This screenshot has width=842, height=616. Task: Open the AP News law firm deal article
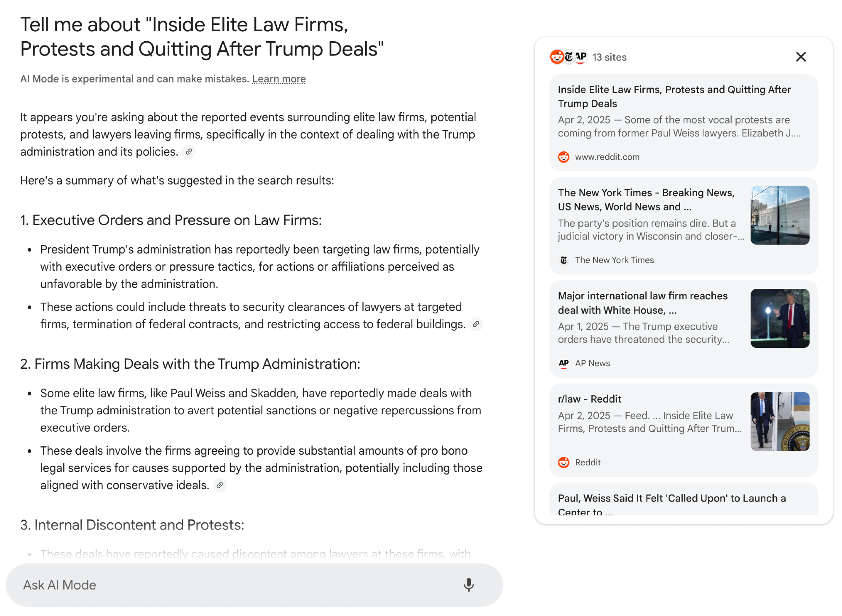(x=643, y=303)
